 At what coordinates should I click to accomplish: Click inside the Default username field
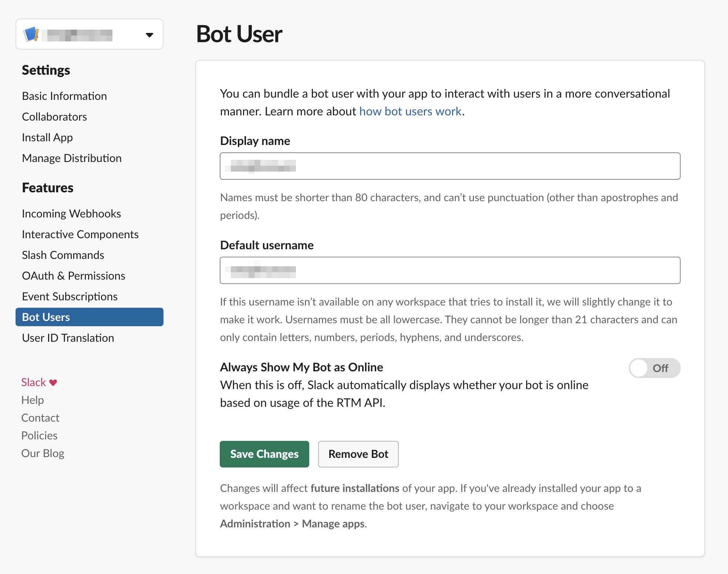click(x=450, y=270)
